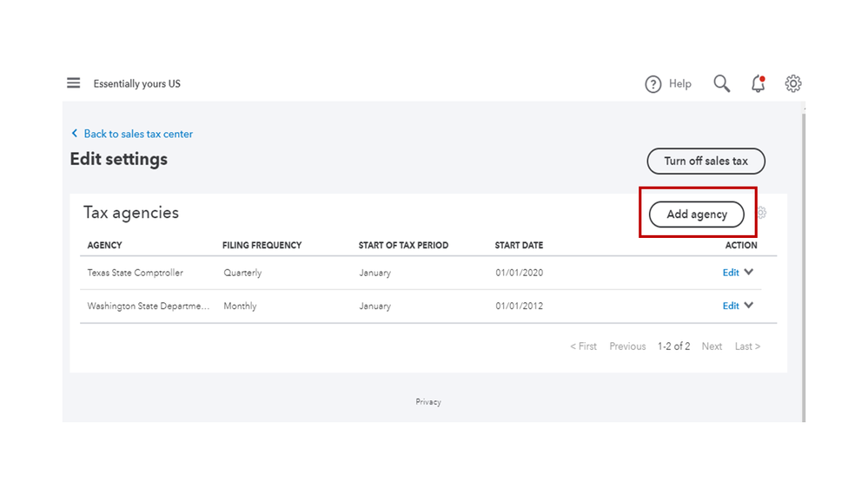The height and width of the screenshot is (488, 868).
Task: Open the notifications bell
Action: click(759, 84)
